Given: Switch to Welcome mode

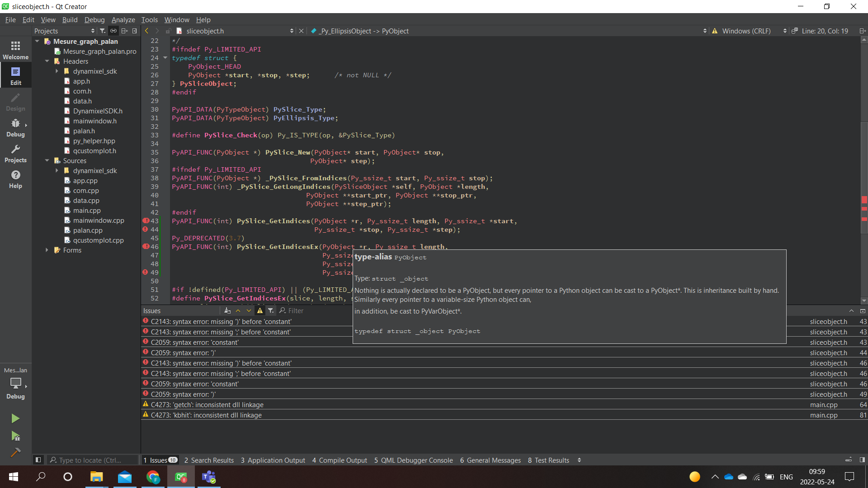Looking at the screenshot, I should (15, 50).
